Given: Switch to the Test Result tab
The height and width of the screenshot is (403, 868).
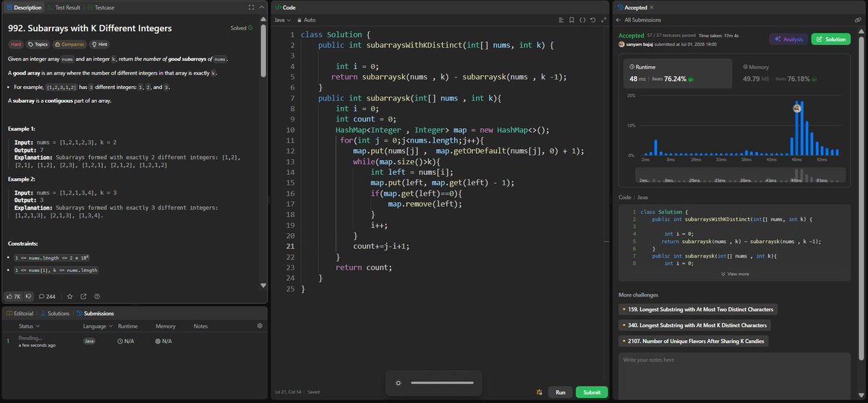Looking at the screenshot, I should click(x=64, y=7).
